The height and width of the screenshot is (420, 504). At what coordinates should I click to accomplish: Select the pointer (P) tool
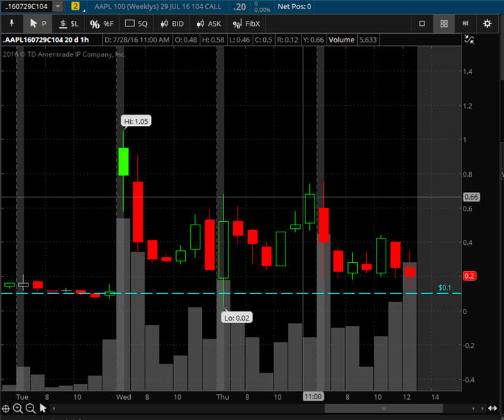38,24
